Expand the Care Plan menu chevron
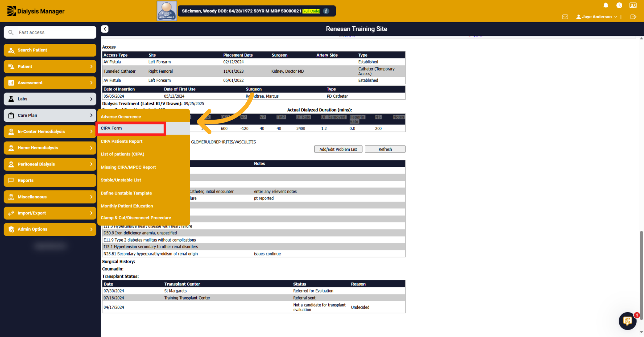Screen dimensions: 644x337 [x=91, y=115]
